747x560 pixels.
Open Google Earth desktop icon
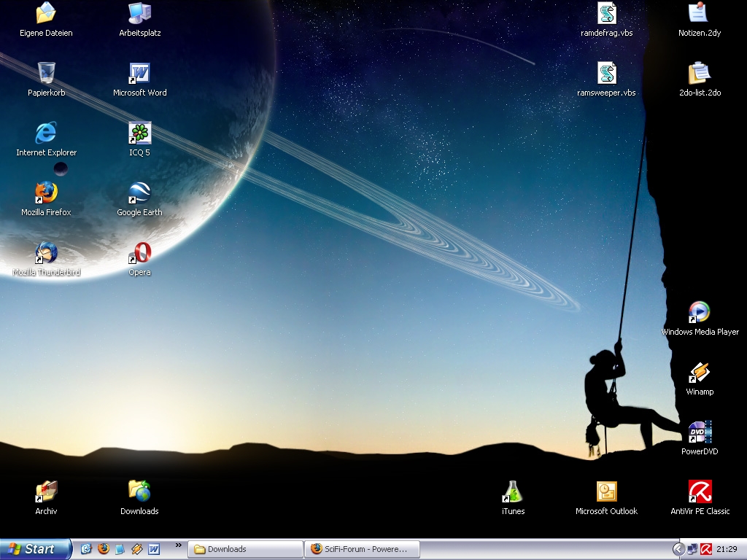tap(139, 193)
